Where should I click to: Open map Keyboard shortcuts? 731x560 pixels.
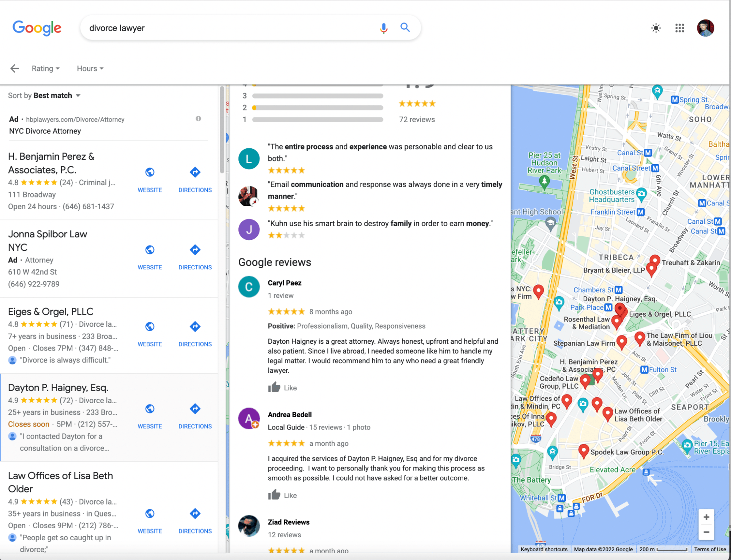coord(544,549)
